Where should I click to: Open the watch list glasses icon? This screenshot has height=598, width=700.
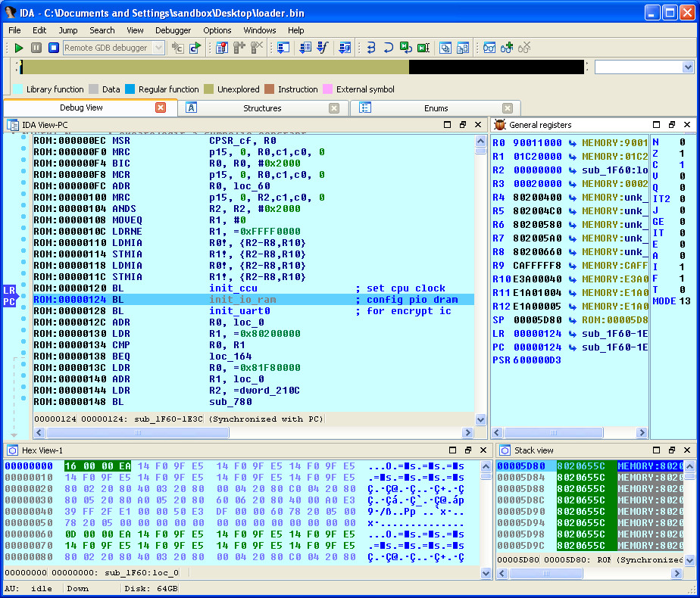[x=489, y=48]
